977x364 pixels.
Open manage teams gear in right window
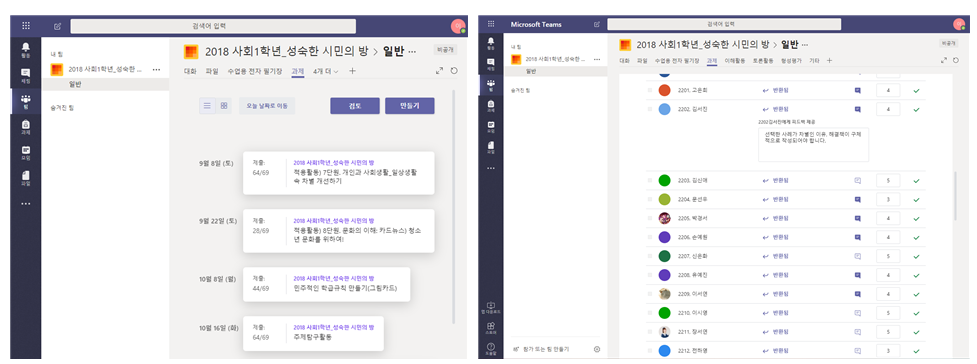click(597, 349)
